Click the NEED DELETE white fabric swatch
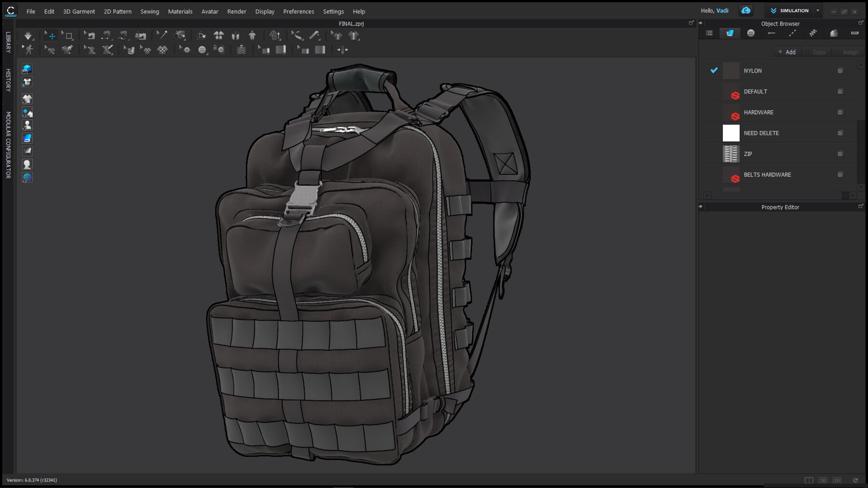 tap(731, 133)
